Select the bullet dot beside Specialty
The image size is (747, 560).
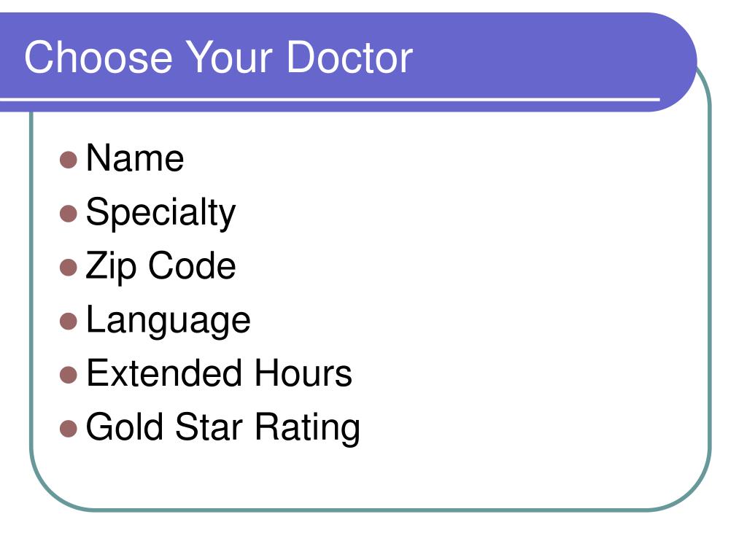click(69, 214)
